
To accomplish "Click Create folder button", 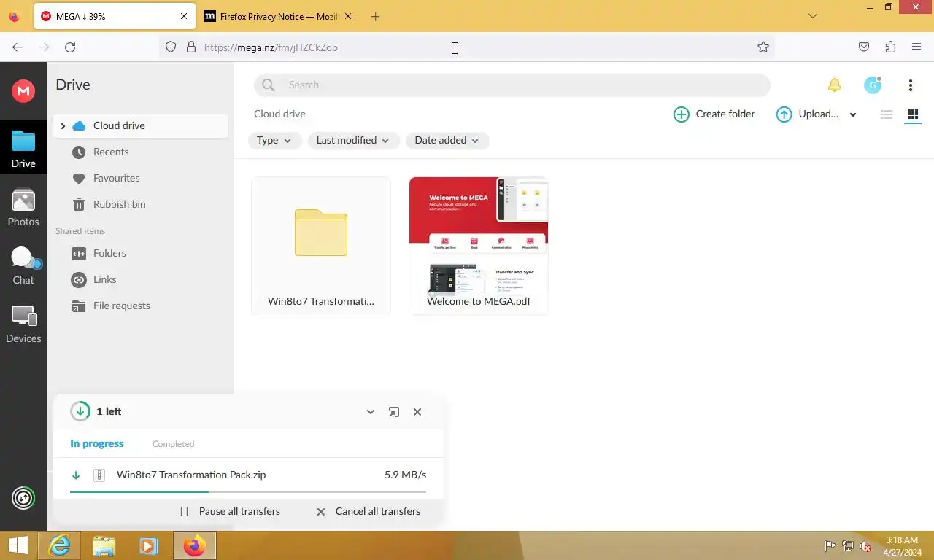I will (714, 114).
